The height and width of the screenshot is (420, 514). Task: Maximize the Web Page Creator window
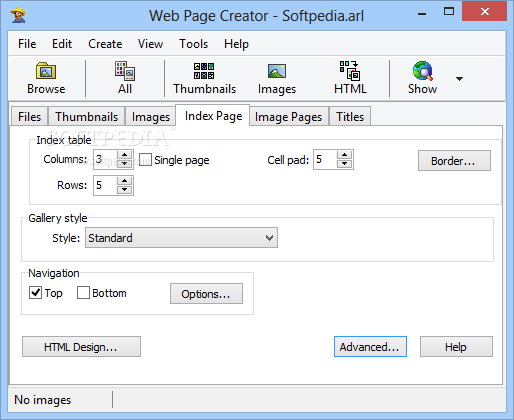point(449,12)
